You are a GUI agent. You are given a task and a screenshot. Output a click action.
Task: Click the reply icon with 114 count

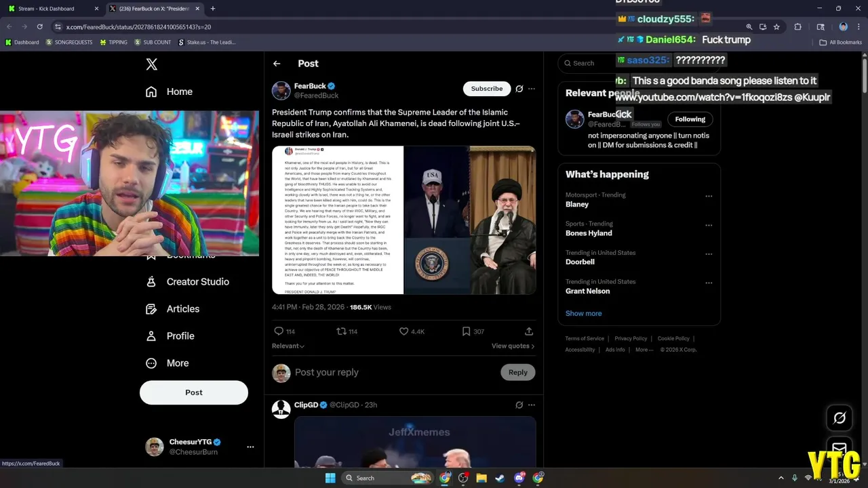pyautogui.click(x=279, y=331)
